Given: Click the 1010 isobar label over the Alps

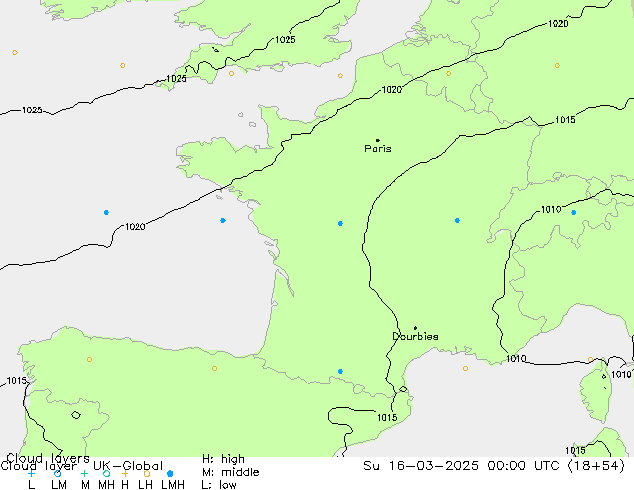Looking at the screenshot, I should (x=551, y=209).
